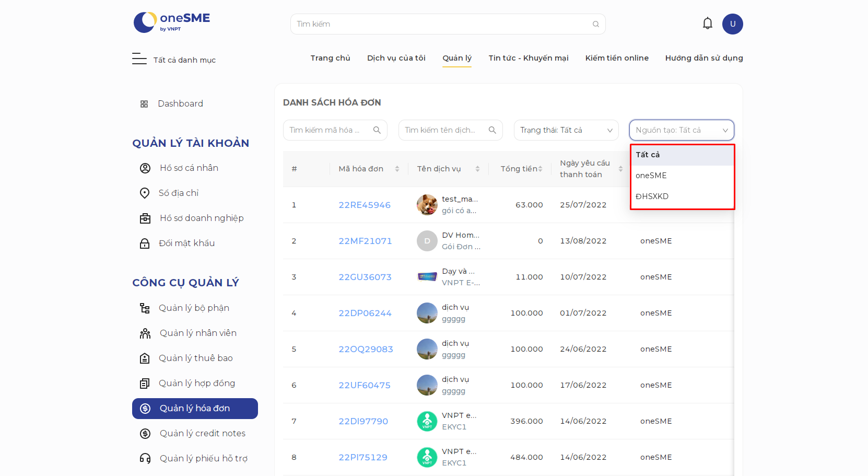Click the magnifier in invoice code search
This screenshot has height=476, width=868.
[x=377, y=130]
